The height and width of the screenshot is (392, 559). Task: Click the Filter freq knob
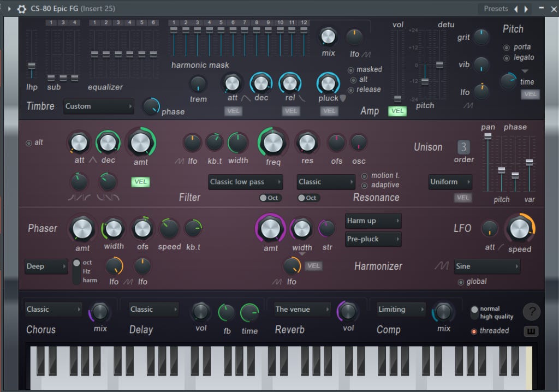[273, 142]
